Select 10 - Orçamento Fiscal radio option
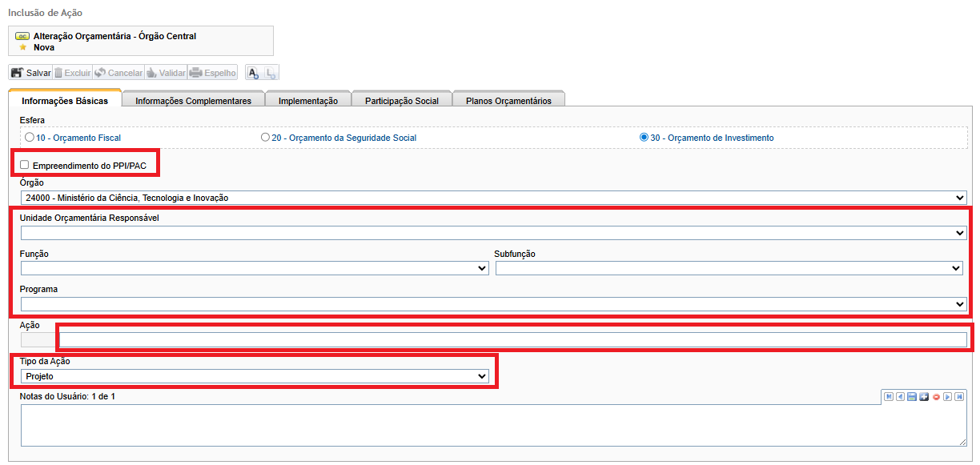This screenshot has width=980, height=465. (x=30, y=138)
